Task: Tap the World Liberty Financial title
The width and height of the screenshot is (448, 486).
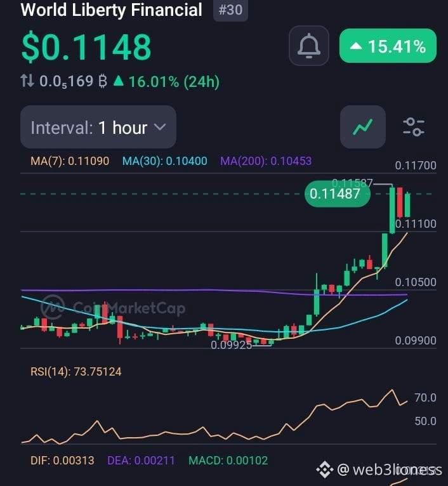Action: coord(111,10)
